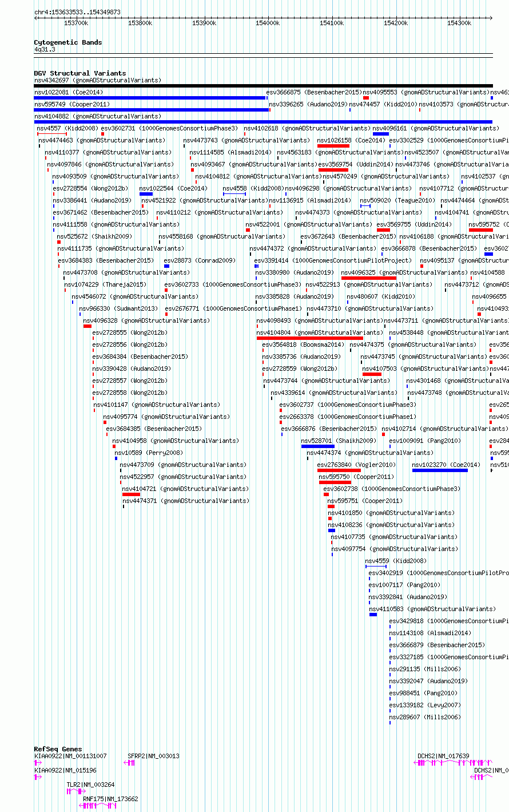Click the 154000k ruler position
This screenshot has height=812, width=509.
click(268, 23)
